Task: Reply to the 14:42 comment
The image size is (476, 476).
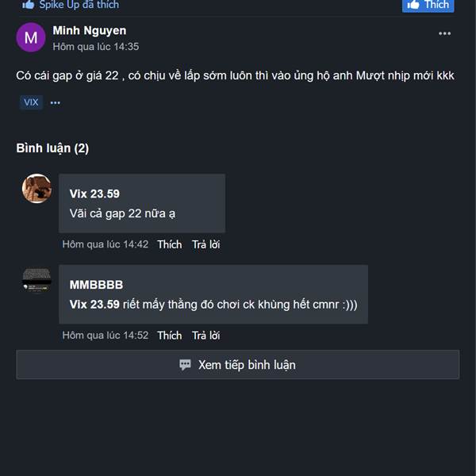Action: tap(205, 244)
